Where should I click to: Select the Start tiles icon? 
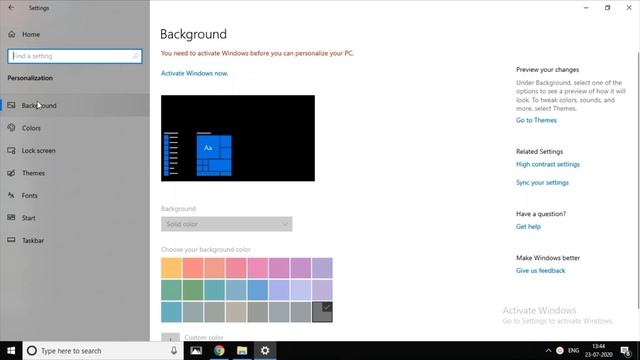pos(11,218)
